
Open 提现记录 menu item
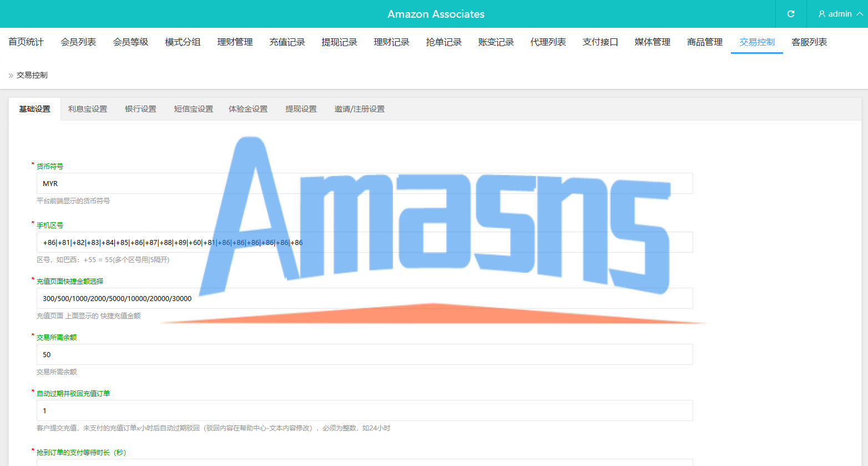339,42
